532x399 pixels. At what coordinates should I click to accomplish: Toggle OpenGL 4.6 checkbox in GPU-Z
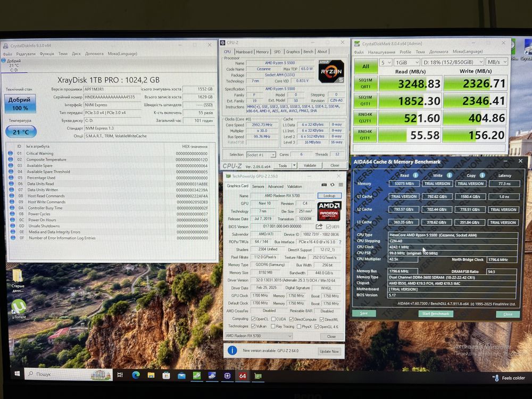[317, 327]
